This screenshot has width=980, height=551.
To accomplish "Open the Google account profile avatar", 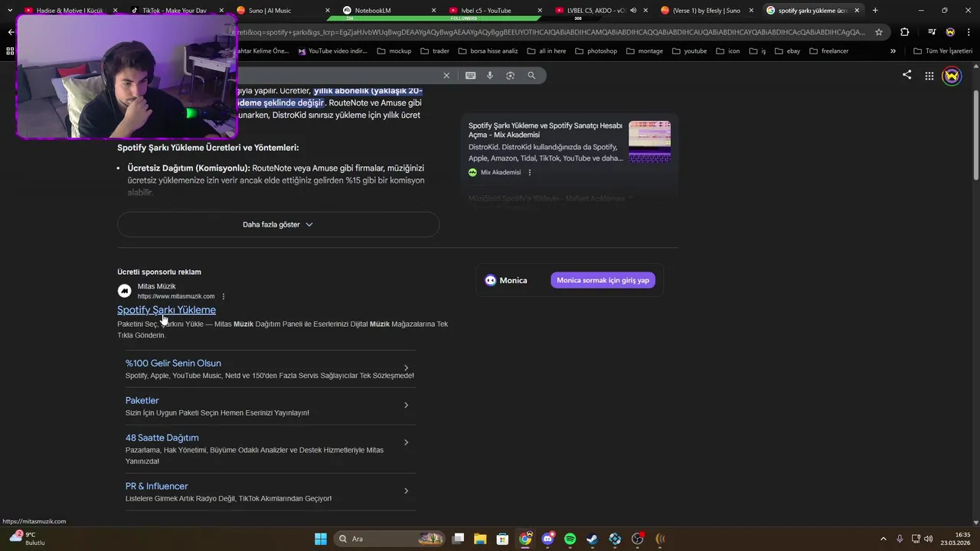I will [952, 76].
